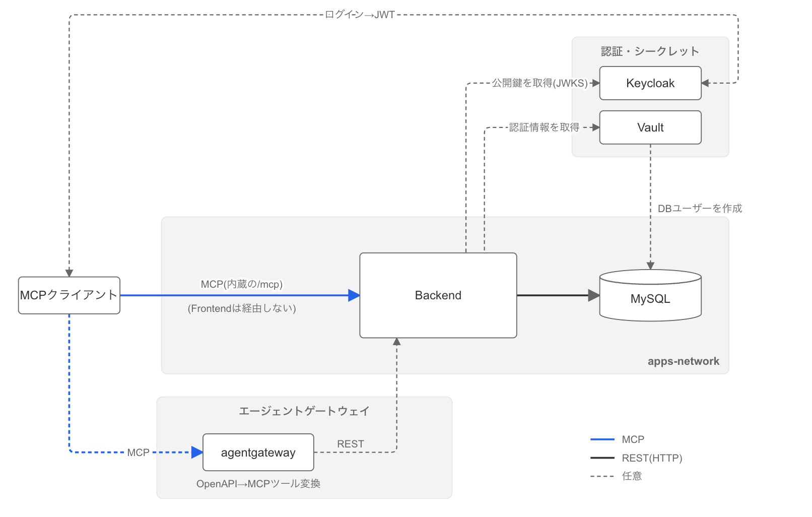
Task: Click the apps-network group label
Action: point(684,361)
